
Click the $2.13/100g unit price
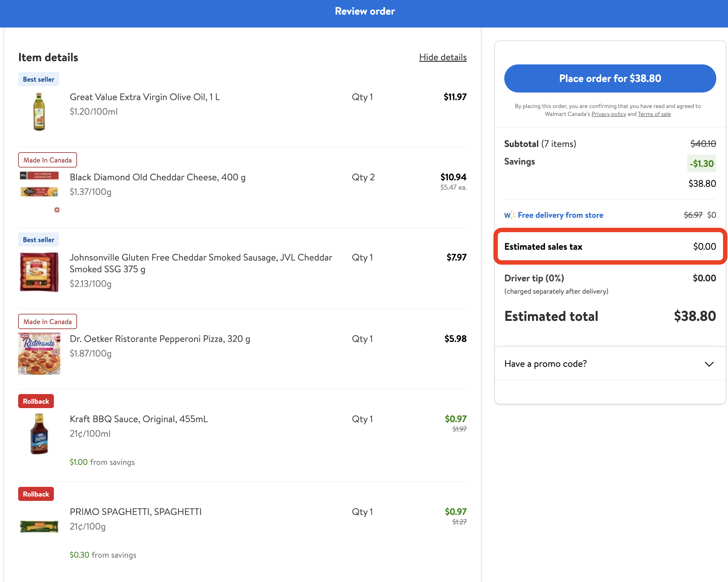coord(90,284)
